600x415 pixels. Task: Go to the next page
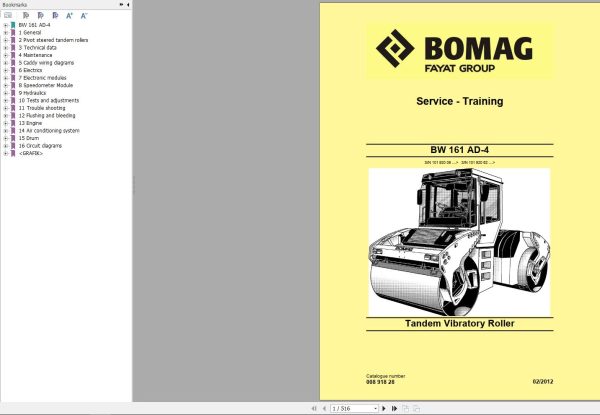coord(384,408)
